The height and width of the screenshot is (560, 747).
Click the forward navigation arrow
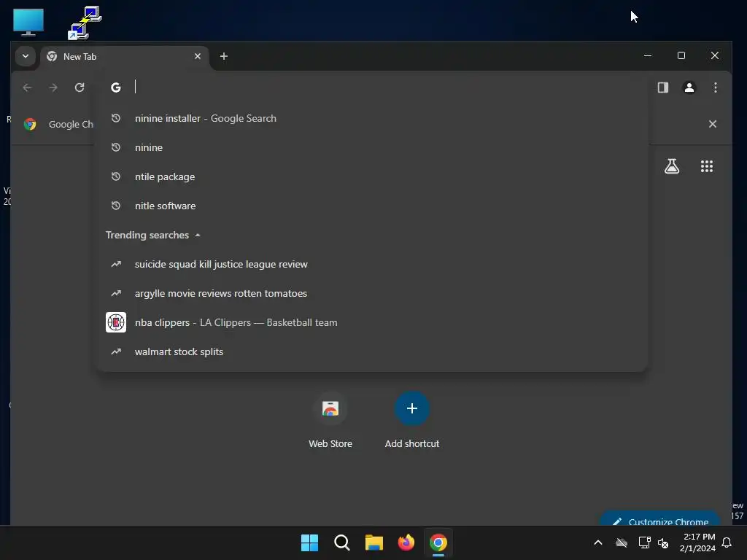click(x=53, y=87)
